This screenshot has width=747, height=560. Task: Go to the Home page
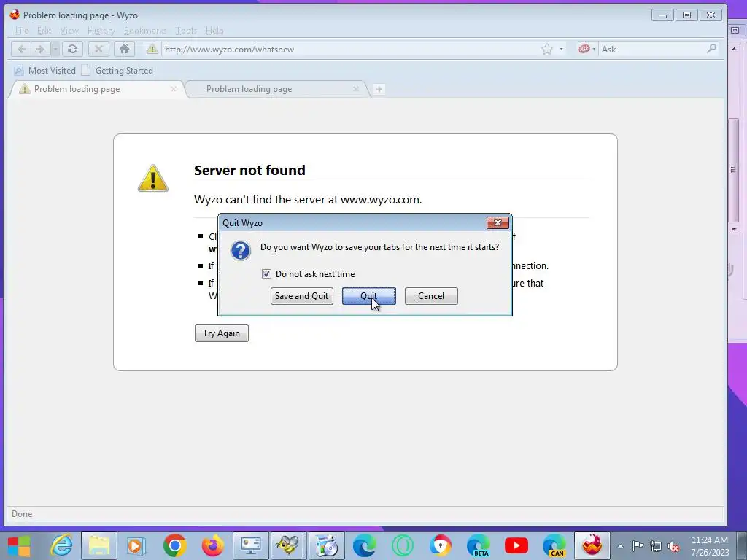click(x=124, y=49)
